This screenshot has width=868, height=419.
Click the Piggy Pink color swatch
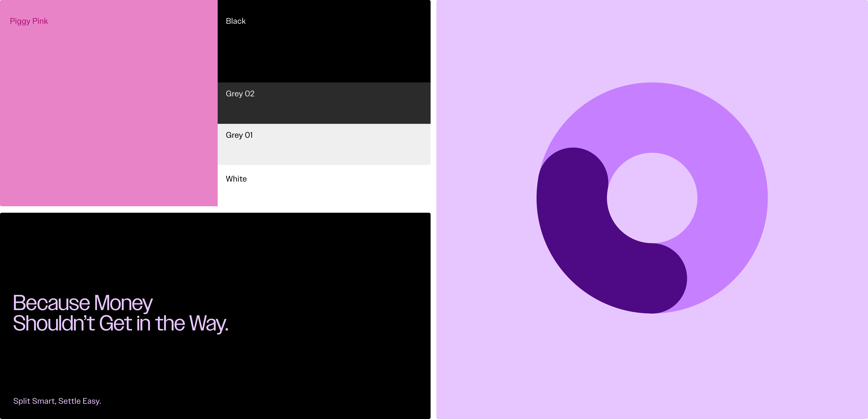109,103
